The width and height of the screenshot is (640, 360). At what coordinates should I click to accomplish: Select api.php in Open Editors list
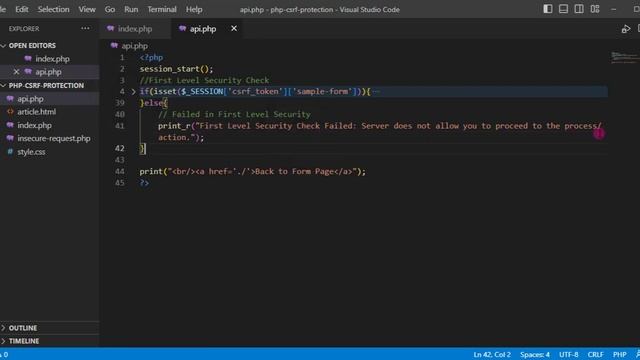pos(48,72)
